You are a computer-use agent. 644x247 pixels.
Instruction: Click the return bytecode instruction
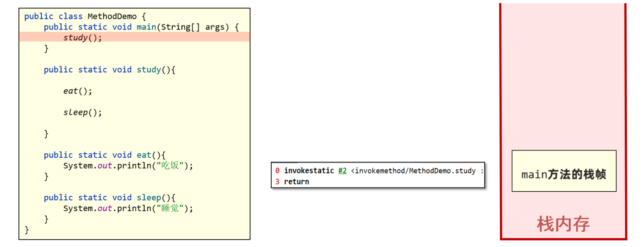(x=297, y=181)
